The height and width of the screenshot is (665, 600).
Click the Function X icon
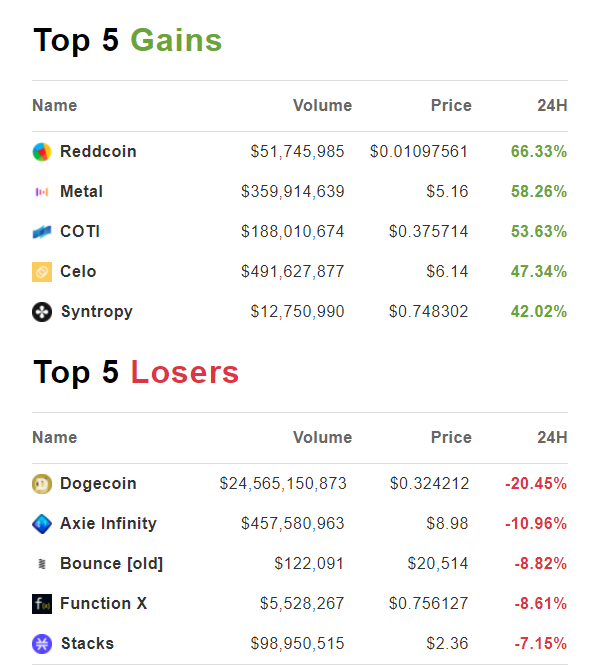pyautogui.click(x=42, y=604)
